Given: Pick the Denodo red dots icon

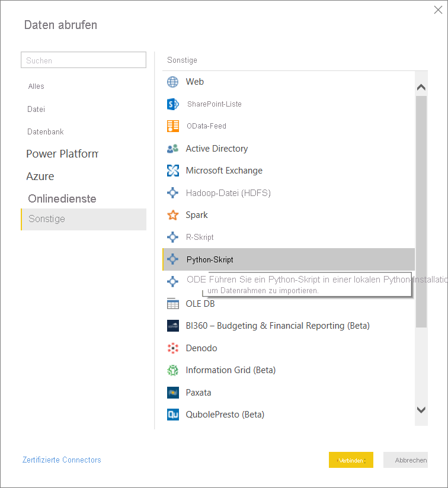Looking at the screenshot, I should [x=172, y=348].
